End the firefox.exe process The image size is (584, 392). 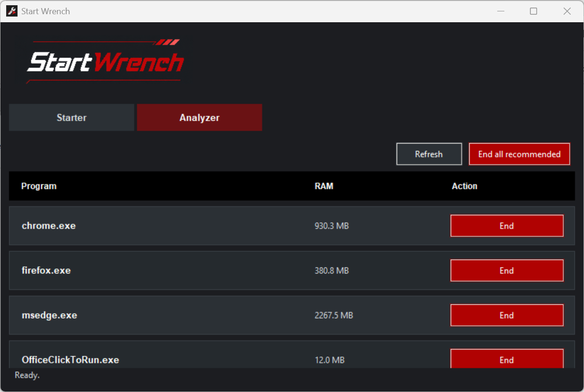[507, 270]
